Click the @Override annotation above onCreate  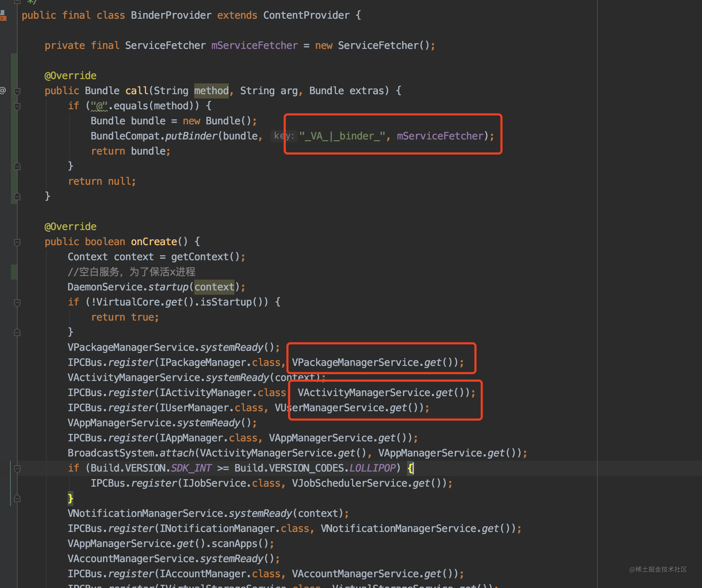pyautogui.click(x=70, y=226)
